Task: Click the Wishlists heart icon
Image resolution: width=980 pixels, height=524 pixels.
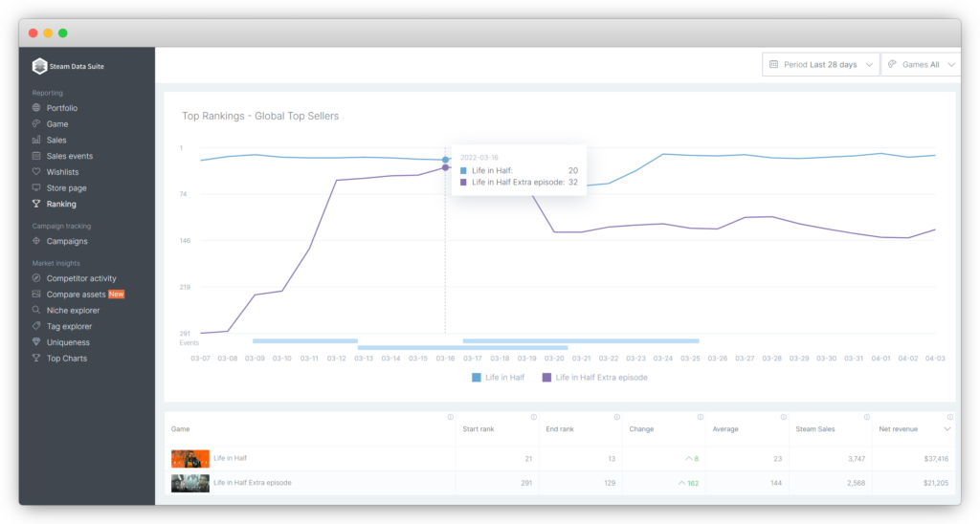Action: point(36,172)
